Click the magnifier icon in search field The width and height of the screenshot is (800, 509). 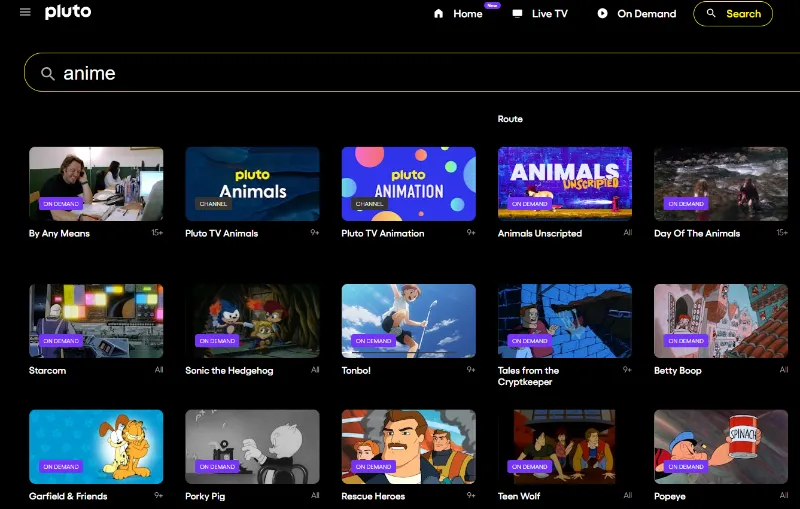[x=47, y=74]
